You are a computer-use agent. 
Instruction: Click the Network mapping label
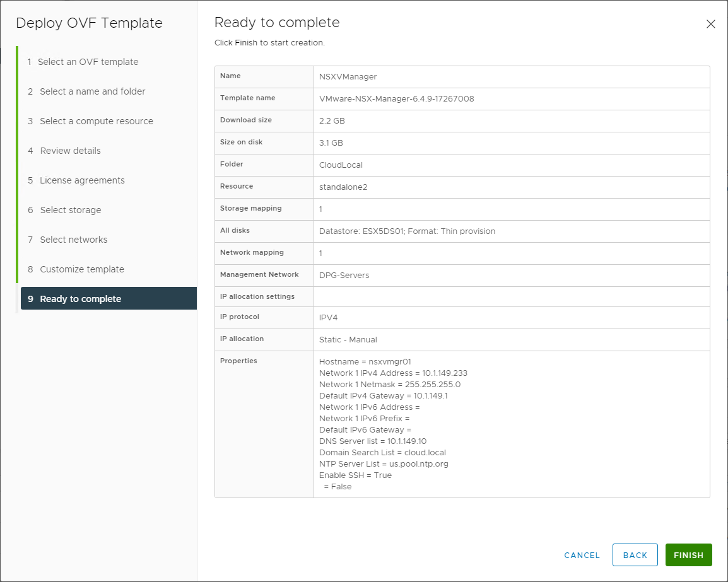252,252
